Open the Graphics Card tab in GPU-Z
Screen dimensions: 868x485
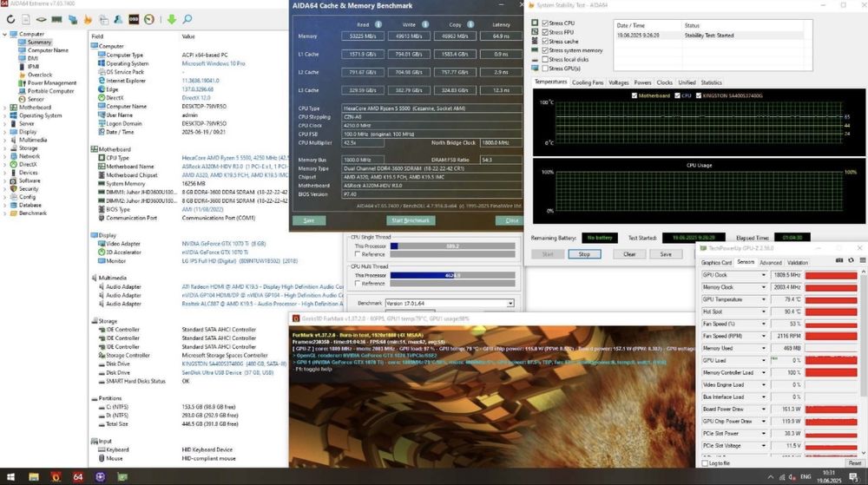click(x=716, y=263)
